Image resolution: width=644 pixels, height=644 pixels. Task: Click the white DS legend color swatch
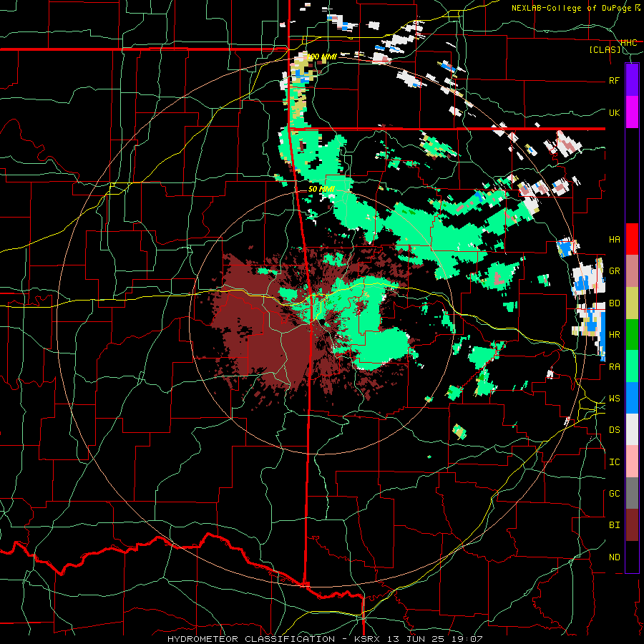tap(632, 429)
